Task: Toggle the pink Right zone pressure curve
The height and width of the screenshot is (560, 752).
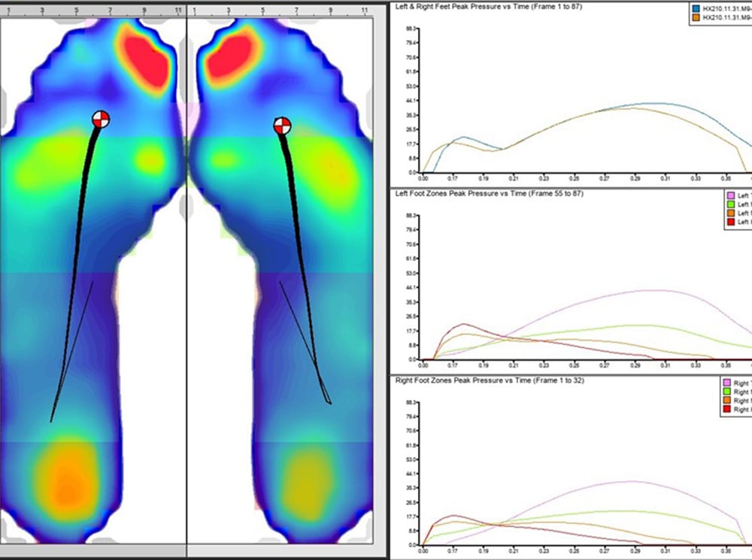Action: (x=727, y=382)
